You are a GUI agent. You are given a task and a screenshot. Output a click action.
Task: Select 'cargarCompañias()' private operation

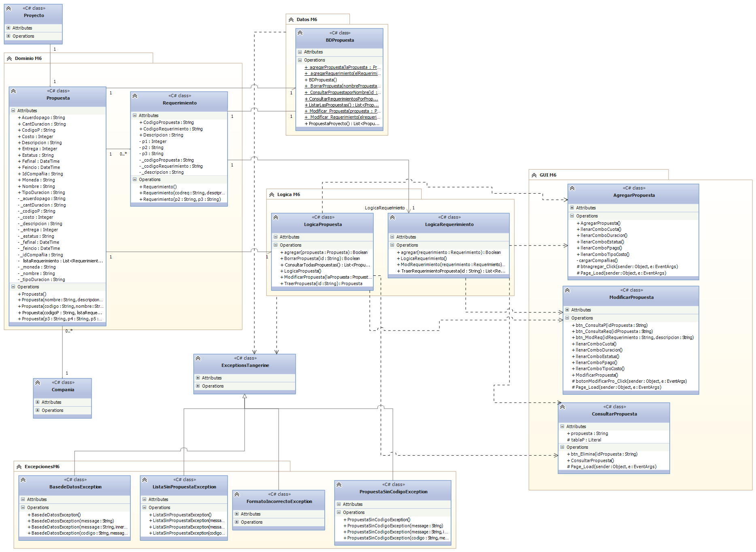point(597,261)
